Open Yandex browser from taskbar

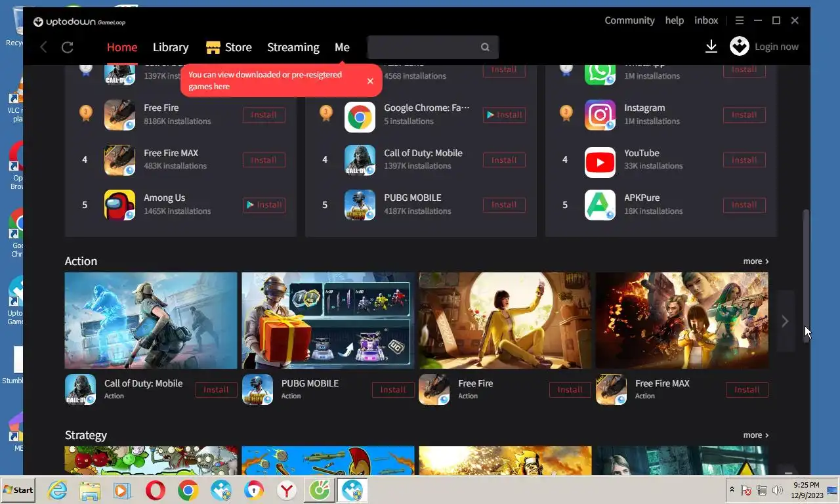287,490
